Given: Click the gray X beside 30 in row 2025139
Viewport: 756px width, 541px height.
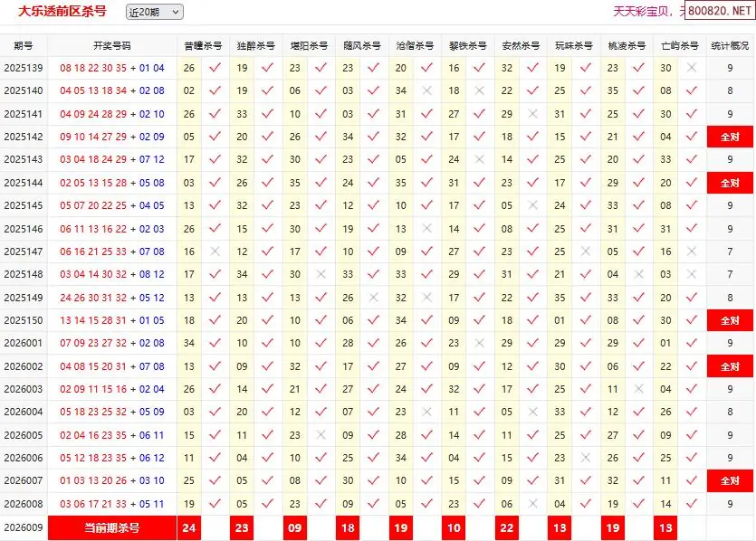Looking at the screenshot, I should point(692,68).
